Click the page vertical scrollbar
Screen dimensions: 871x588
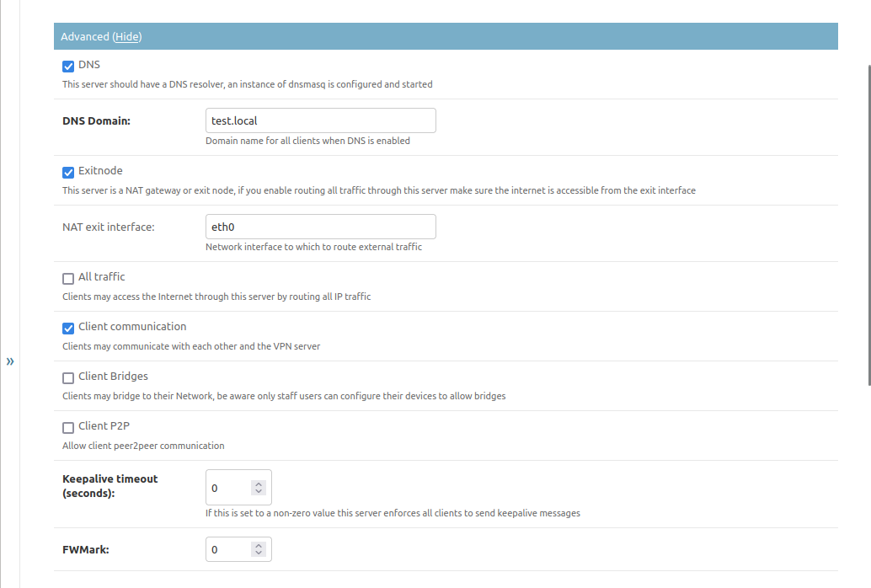869,225
